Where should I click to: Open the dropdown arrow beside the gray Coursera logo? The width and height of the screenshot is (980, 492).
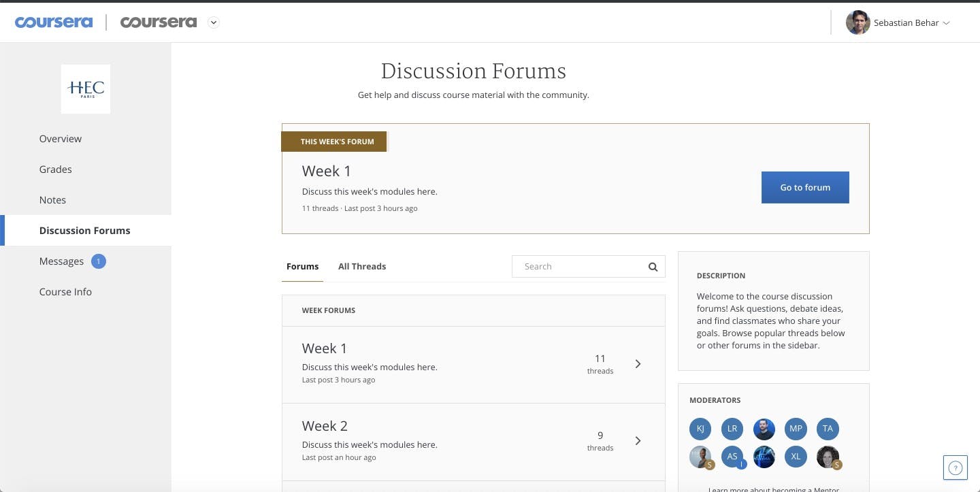[214, 22]
